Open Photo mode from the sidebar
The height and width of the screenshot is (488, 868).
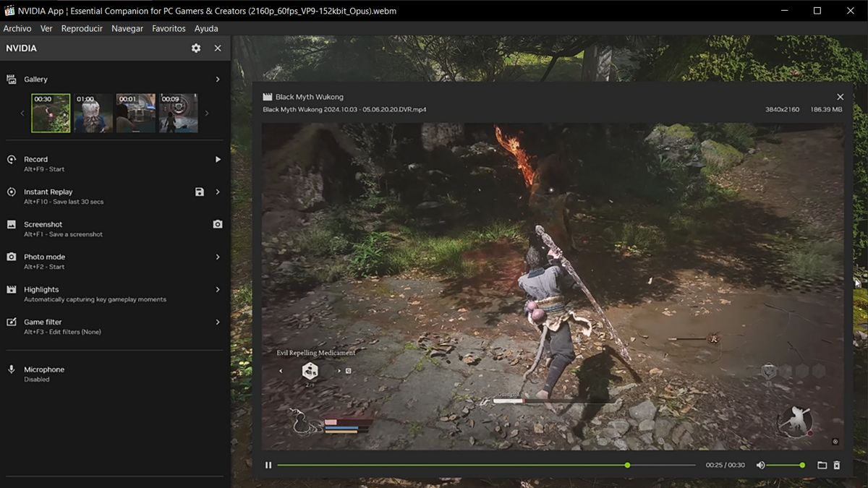point(11,257)
